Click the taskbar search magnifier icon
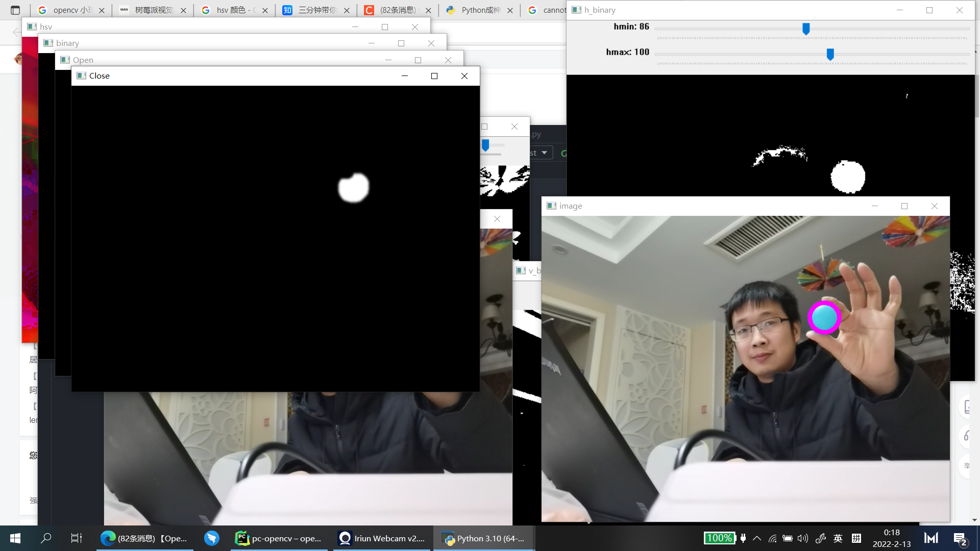980x551 pixels. click(x=46, y=538)
